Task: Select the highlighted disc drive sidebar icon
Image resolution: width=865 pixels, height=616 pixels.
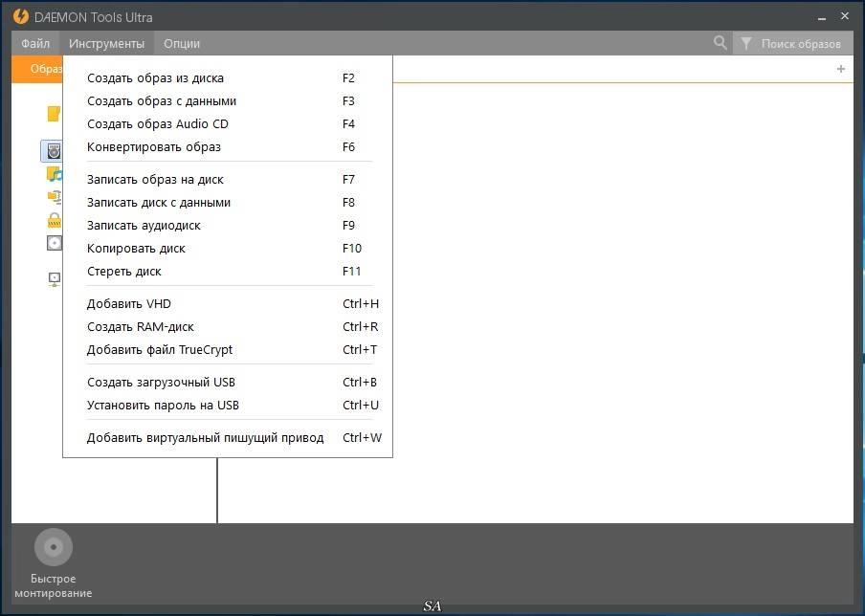Action: (x=52, y=150)
